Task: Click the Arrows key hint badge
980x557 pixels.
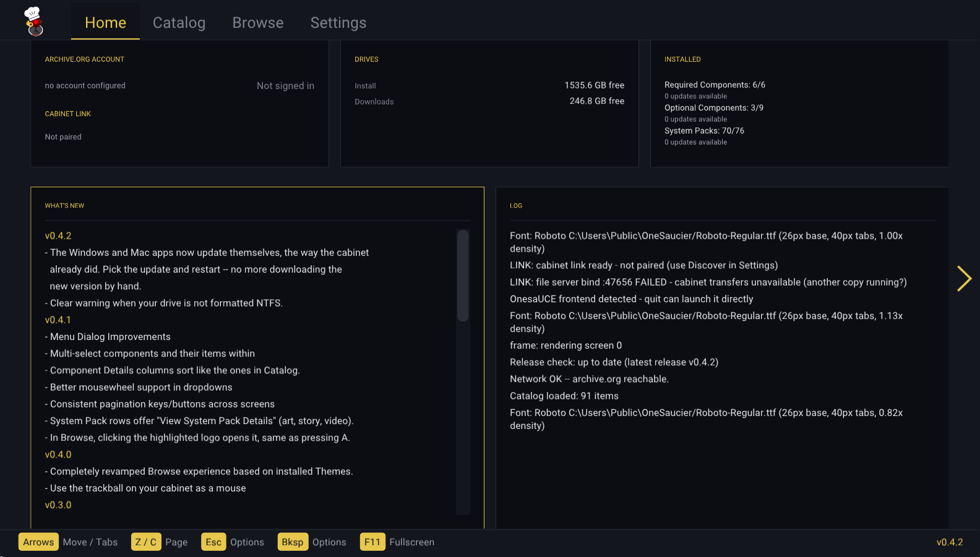Action: tap(38, 542)
